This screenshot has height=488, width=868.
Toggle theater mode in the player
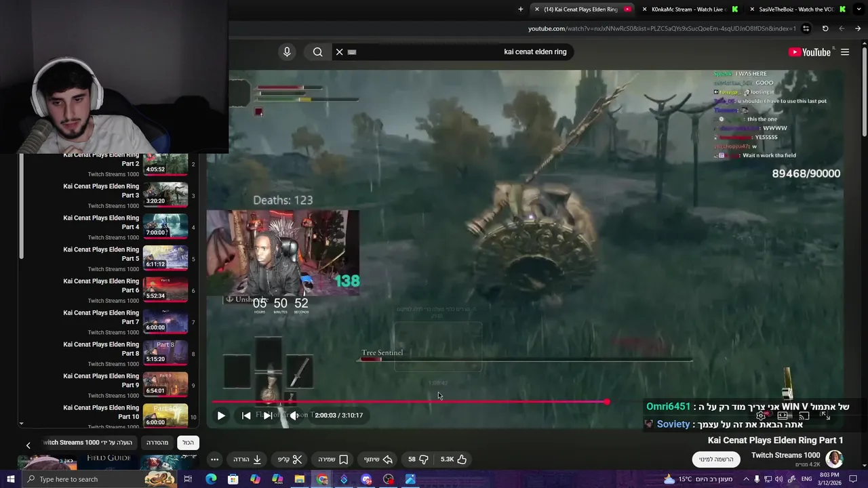(783, 415)
